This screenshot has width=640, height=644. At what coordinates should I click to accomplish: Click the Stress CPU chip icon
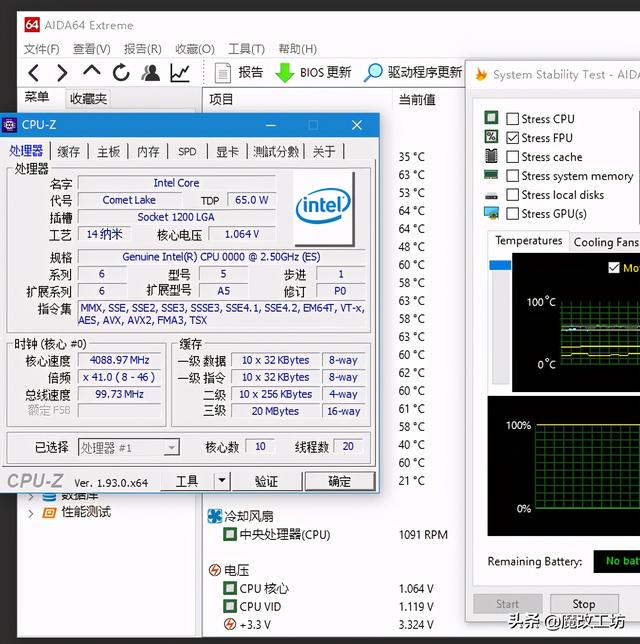491,118
